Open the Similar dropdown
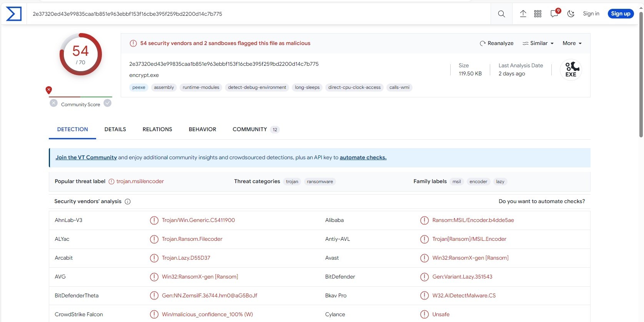The width and height of the screenshot is (644, 322). click(x=538, y=43)
